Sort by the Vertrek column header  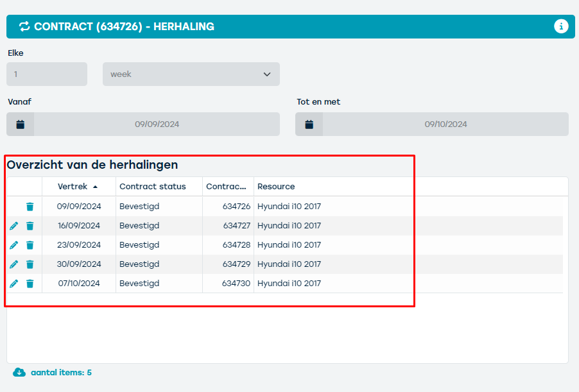tap(78, 187)
